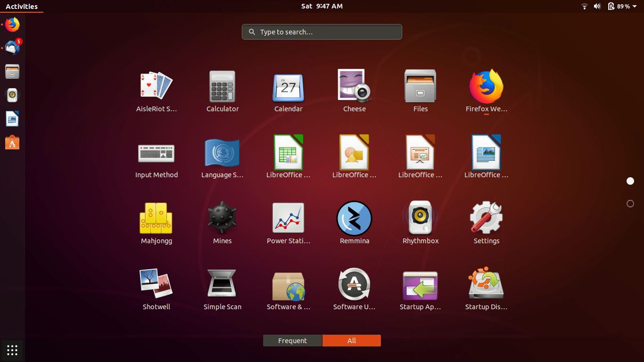The height and width of the screenshot is (362, 644).
Task: Go to the second page indicator
Action: (x=630, y=204)
